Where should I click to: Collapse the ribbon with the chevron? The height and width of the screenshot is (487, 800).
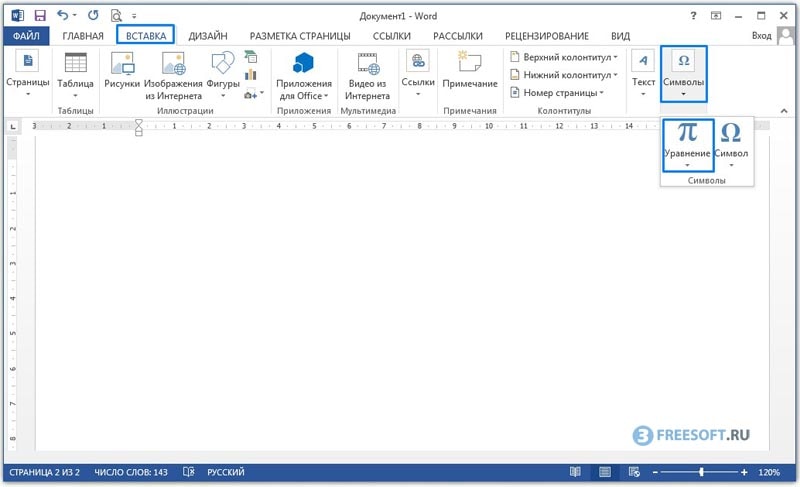point(784,111)
